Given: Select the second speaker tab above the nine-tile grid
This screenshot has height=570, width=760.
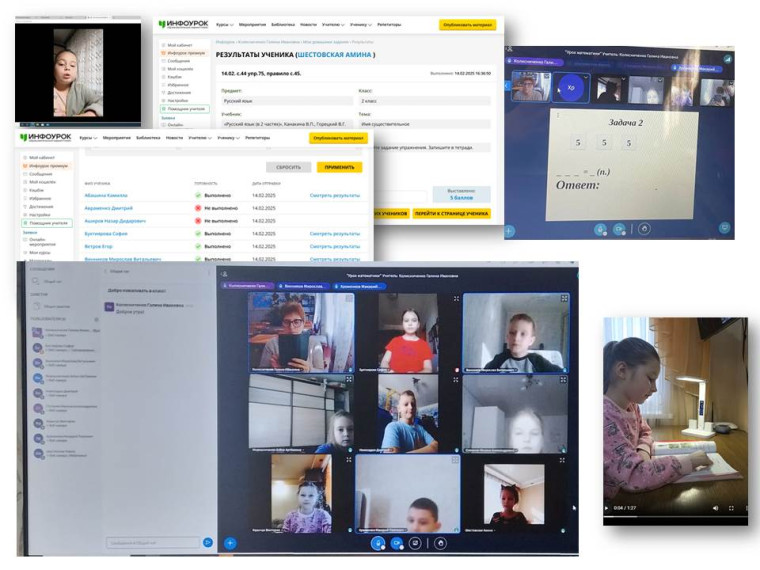Looking at the screenshot, I should pyautogui.click(x=304, y=286).
